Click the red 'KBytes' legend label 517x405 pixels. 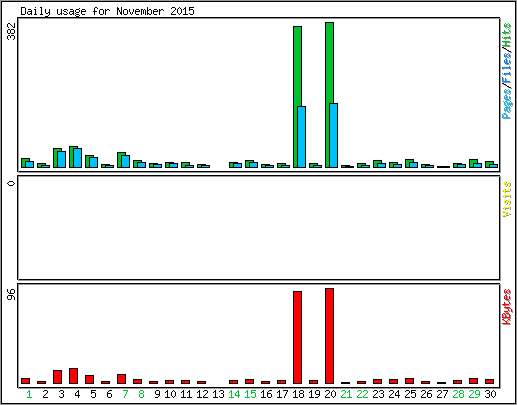click(x=507, y=307)
